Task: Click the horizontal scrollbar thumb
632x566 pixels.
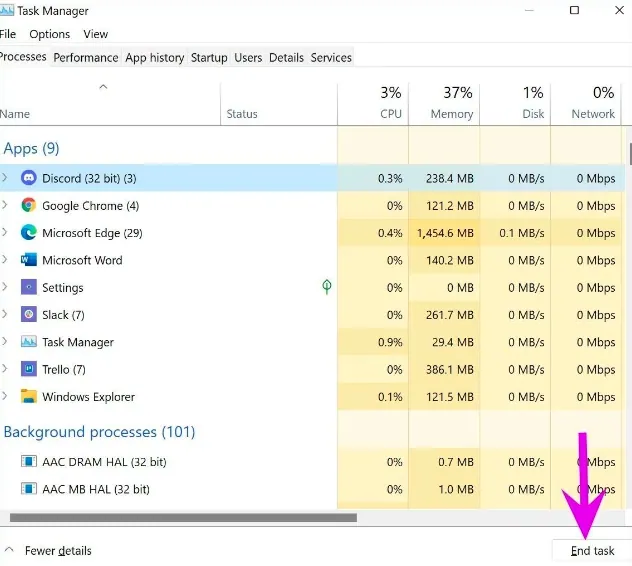Action: tap(183, 517)
